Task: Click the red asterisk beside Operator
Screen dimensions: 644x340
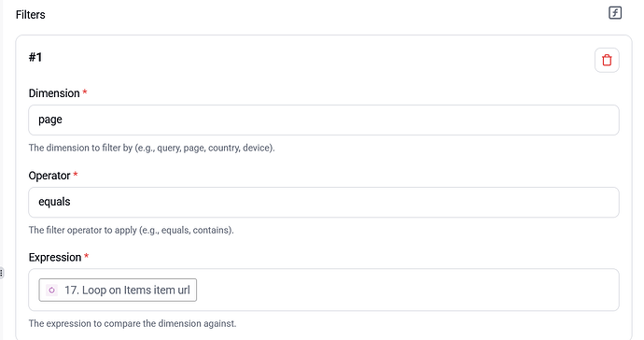Action: 76,175
